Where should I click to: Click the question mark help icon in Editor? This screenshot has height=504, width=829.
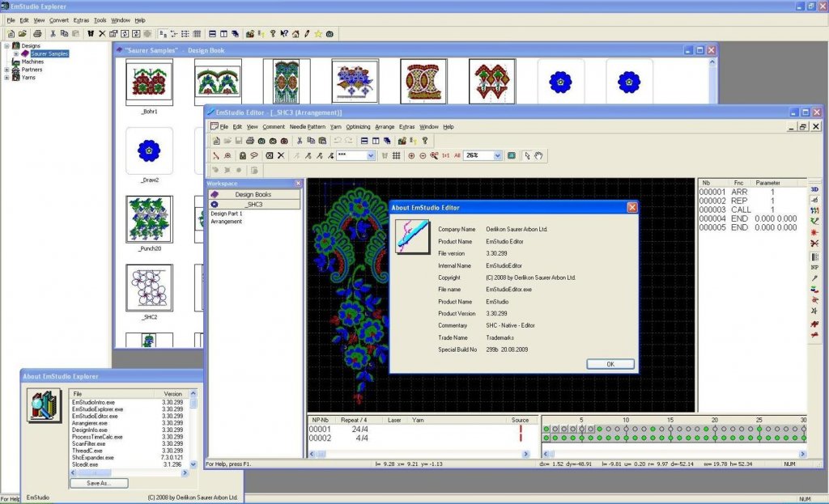[424, 141]
